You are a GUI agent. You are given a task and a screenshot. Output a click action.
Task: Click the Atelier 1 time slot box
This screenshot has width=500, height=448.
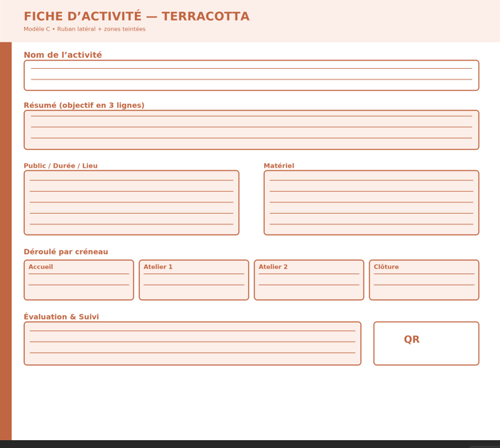[x=194, y=280]
